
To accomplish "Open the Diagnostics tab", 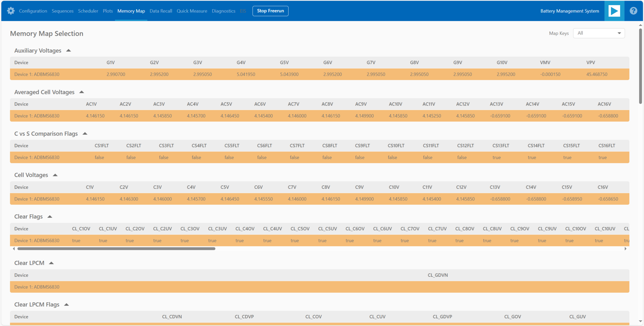I will point(223,11).
